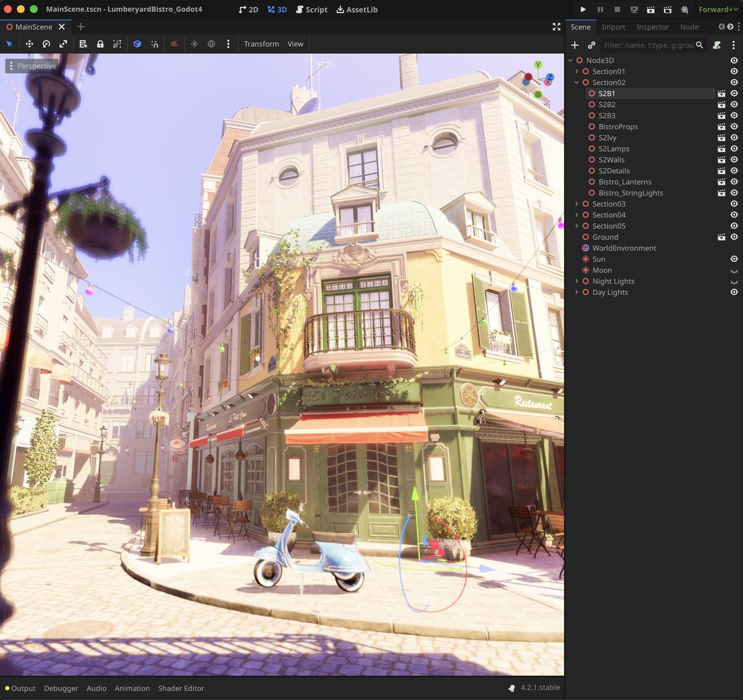Add a new child node plus icon

pyautogui.click(x=575, y=45)
